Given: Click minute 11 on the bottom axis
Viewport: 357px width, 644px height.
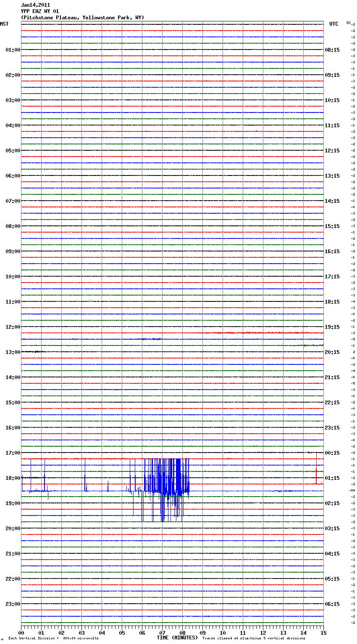Looking at the screenshot, I should [243, 633].
